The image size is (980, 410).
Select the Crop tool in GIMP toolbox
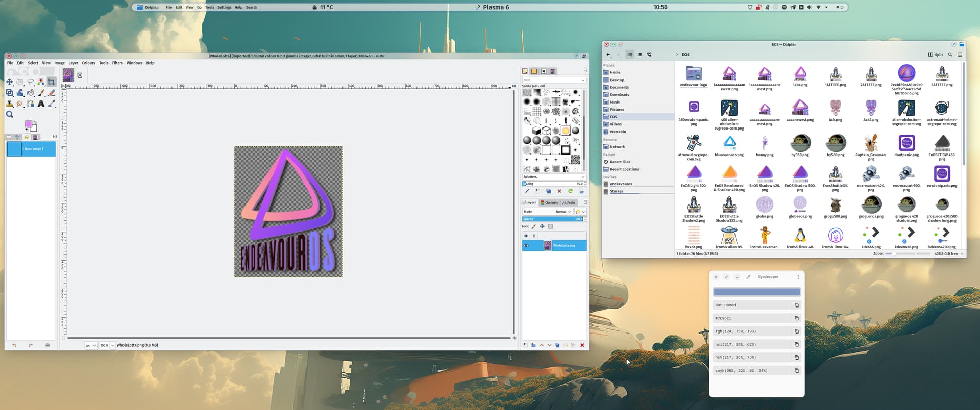(x=52, y=82)
